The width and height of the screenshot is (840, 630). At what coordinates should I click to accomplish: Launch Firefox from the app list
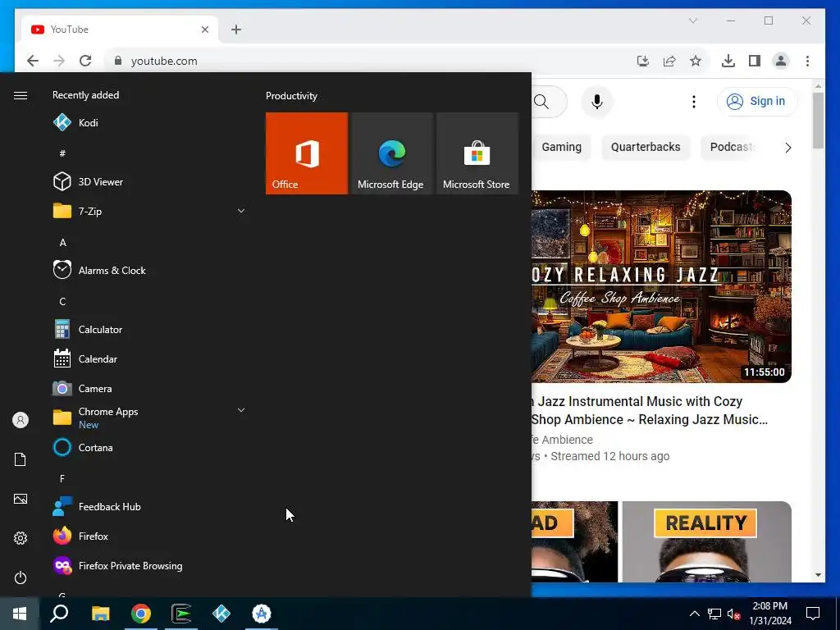click(150, 536)
